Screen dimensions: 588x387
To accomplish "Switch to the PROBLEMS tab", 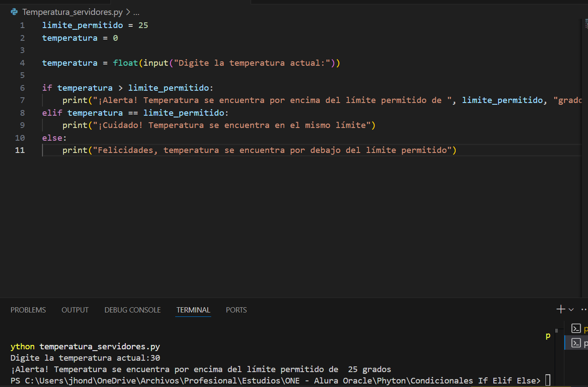I will point(28,310).
